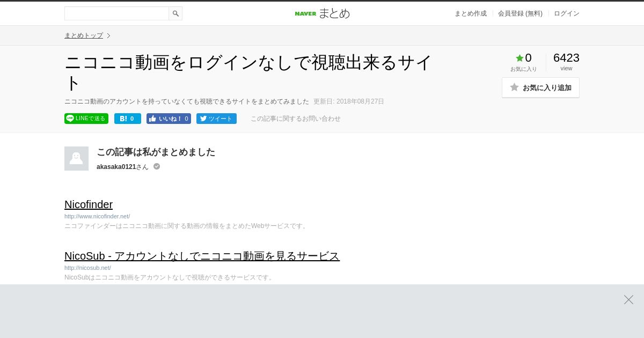
Task: Click the Nicofinder description text
Action: point(186,226)
